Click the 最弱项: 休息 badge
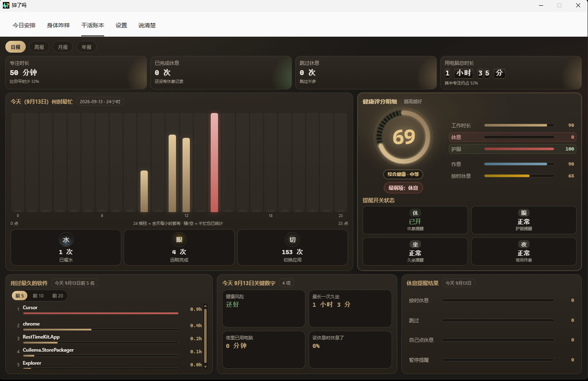The image size is (588, 381). point(403,188)
